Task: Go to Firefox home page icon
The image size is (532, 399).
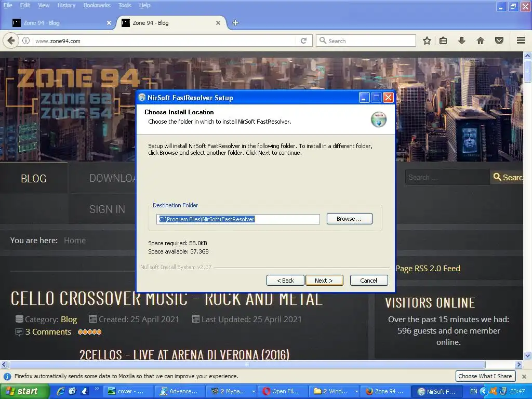Action: tap(481, 41)
